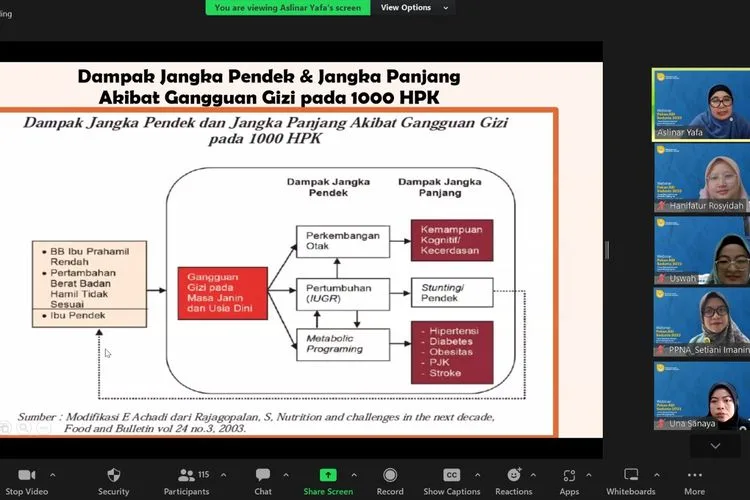
Task: Click the 'Pertumbuhan (IUGR)' box
Action: coord(343,294)
